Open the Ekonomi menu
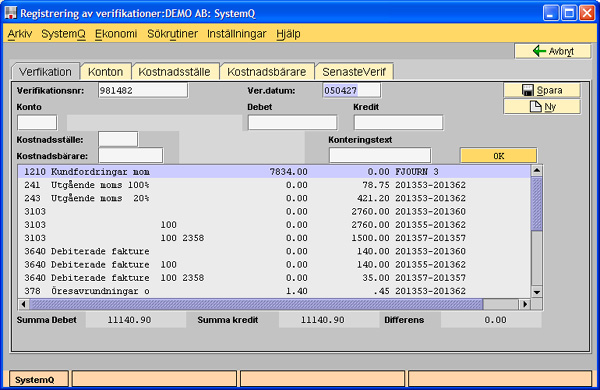This screenshot has height=390, width=600. (x=116, y=34)
